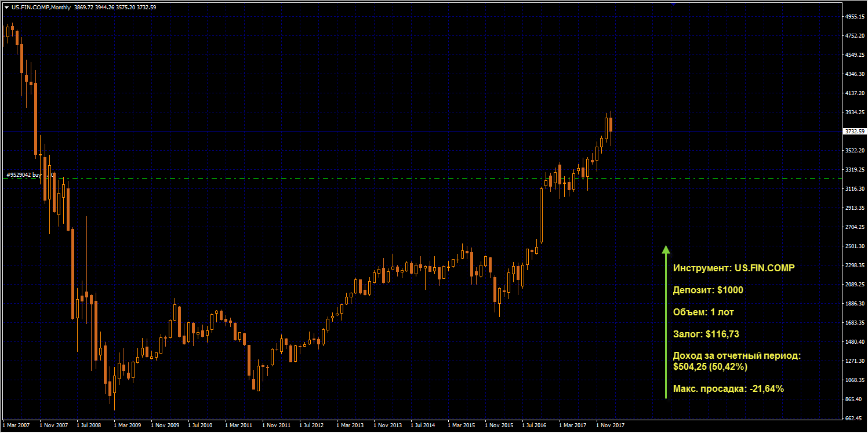Click the '$504,25 (50,42%)' income text

(x=710, y=367)
